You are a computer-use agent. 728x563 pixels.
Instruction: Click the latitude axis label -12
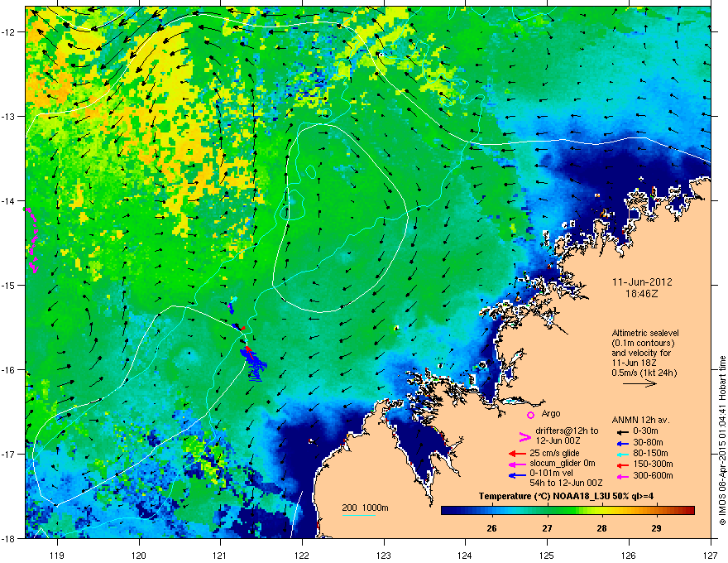coord(8,32)
